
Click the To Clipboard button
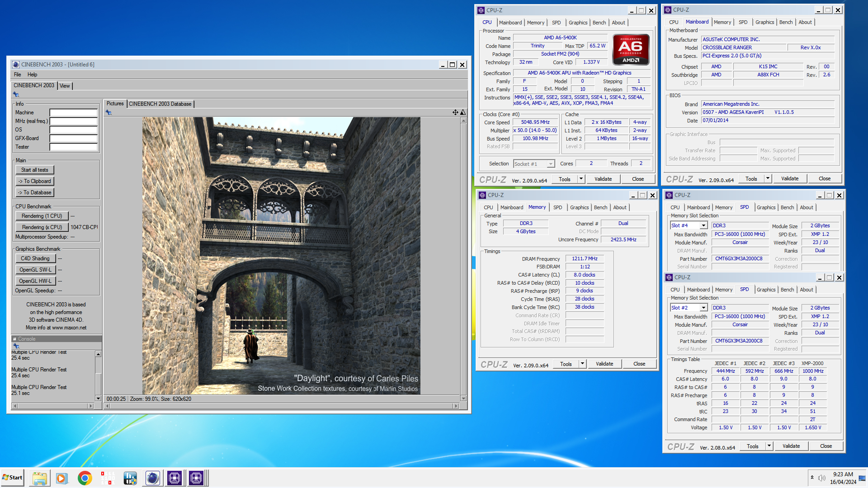coord(35,181)
